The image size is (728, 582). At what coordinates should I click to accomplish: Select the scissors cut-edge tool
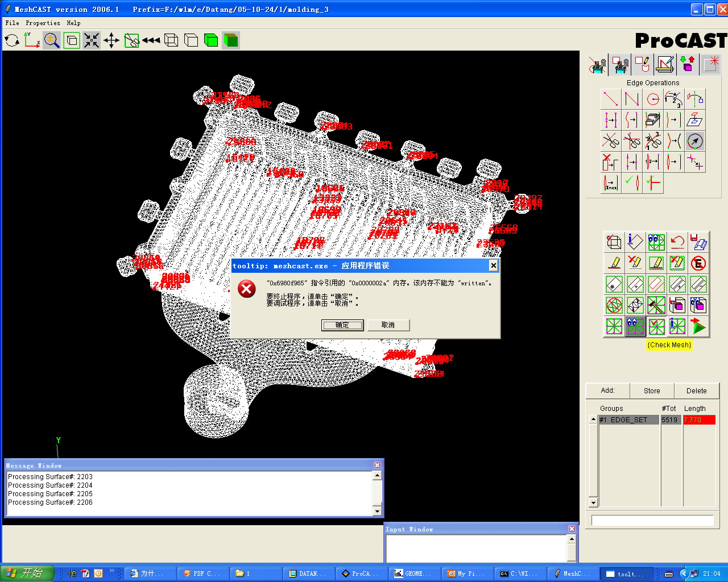pos(611,141)
